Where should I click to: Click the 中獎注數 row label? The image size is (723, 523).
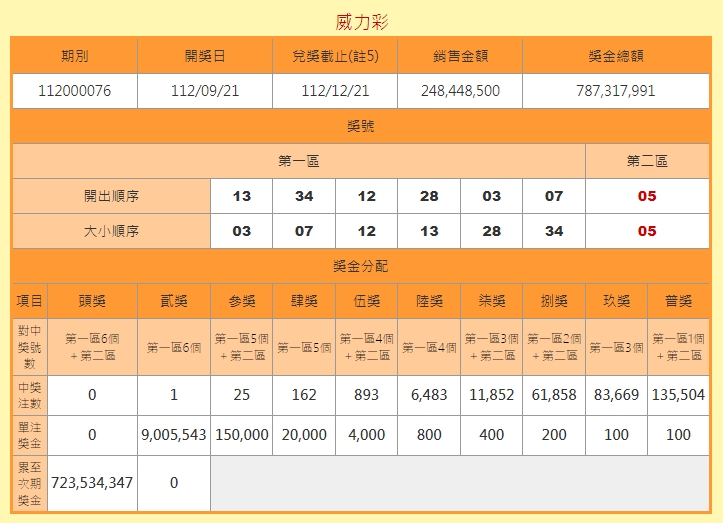(30, 395)
